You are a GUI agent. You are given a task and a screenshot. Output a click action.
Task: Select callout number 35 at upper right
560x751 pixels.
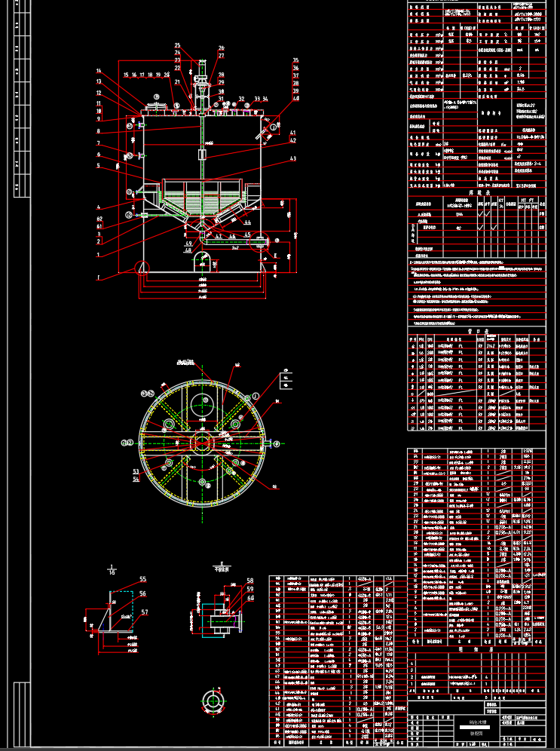pos(295,60)
